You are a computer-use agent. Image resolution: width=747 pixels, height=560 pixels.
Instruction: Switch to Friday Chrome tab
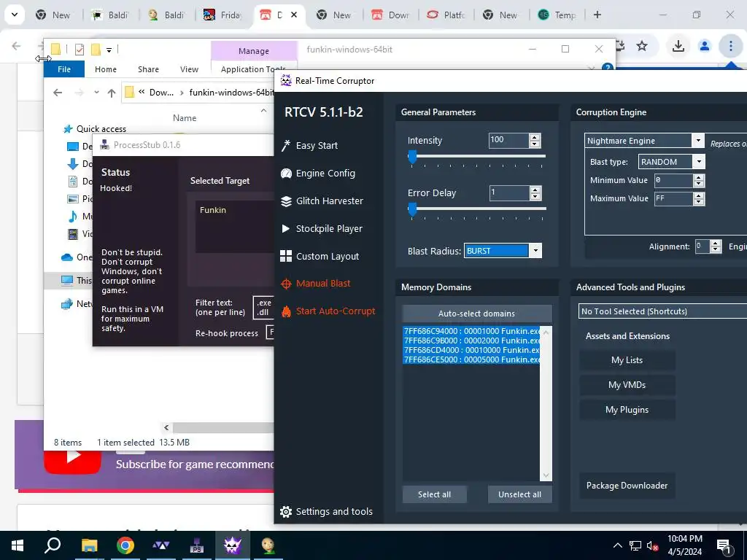tap(223, 15)
